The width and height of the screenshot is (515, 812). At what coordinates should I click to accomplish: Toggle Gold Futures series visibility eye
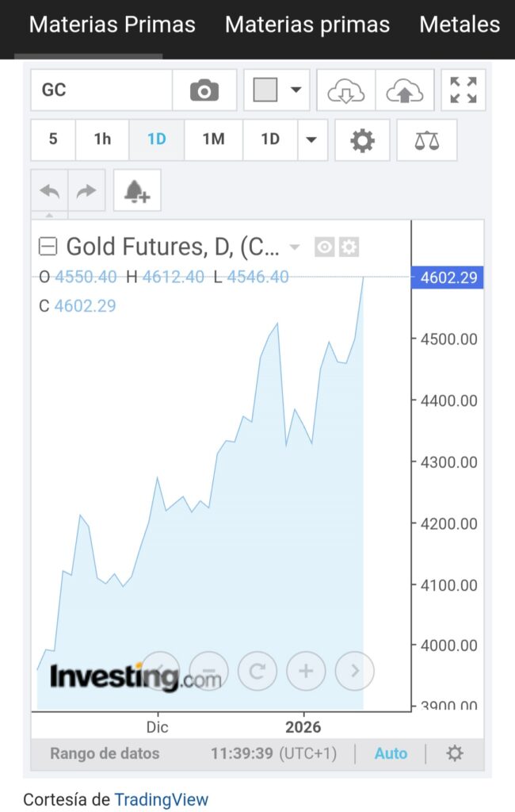tap(324, 247)
